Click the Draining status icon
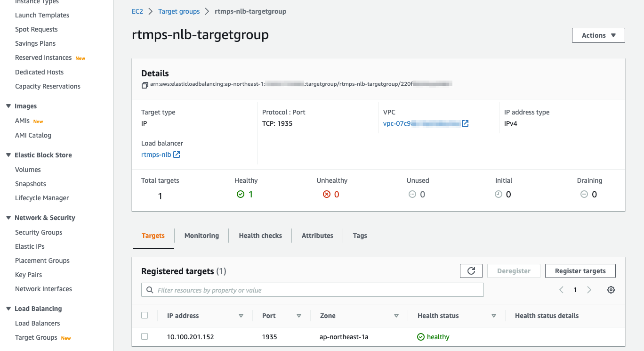This screenshot has height=351, width=644. [x=584, y=194]
